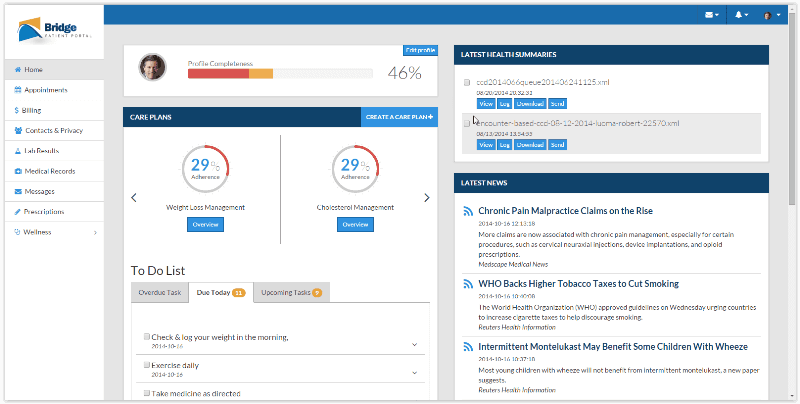
Task: Click the Appointments calendar icon
Action: (18, 90)
